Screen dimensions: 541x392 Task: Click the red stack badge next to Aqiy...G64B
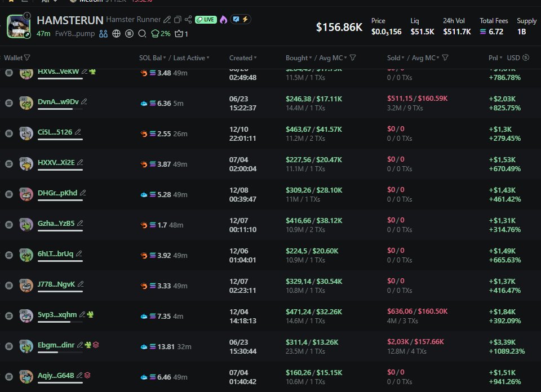88,375
